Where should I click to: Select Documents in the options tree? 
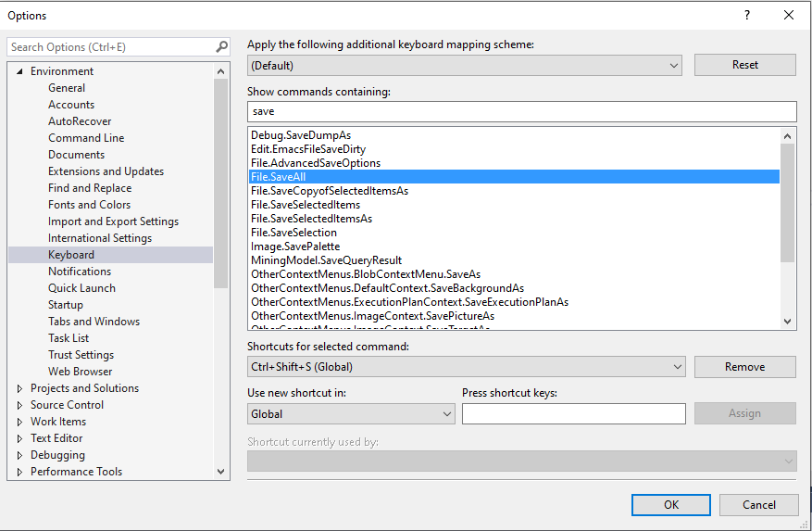coord(77,155)
